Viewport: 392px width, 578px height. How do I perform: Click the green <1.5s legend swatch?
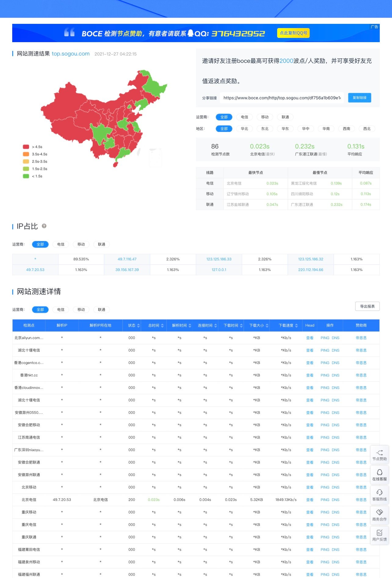tap(26, 176)
